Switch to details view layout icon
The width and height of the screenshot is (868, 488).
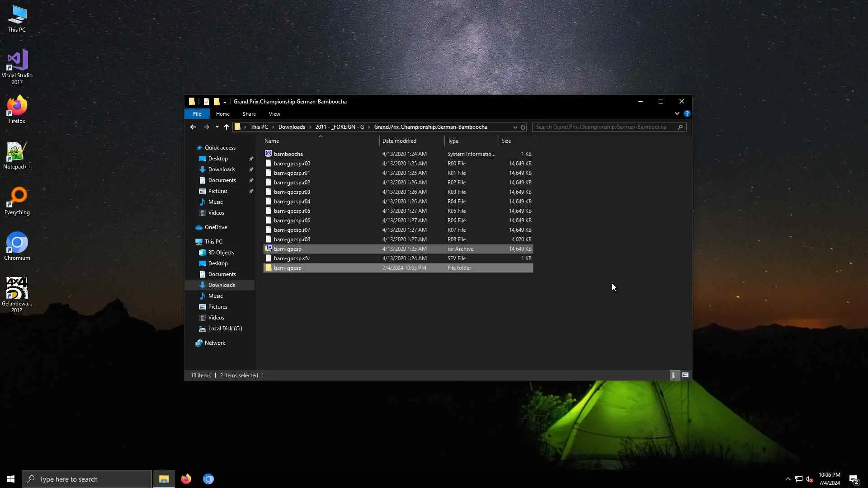pyautogui.click(x=674, y=375)
